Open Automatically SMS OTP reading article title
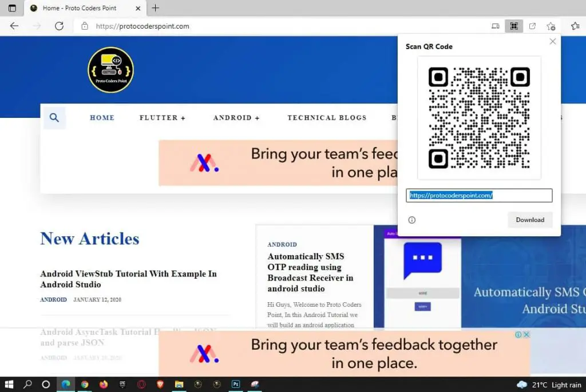Image resolution: width=586 pixels, height=392 pixels. [x=310, y=272]
